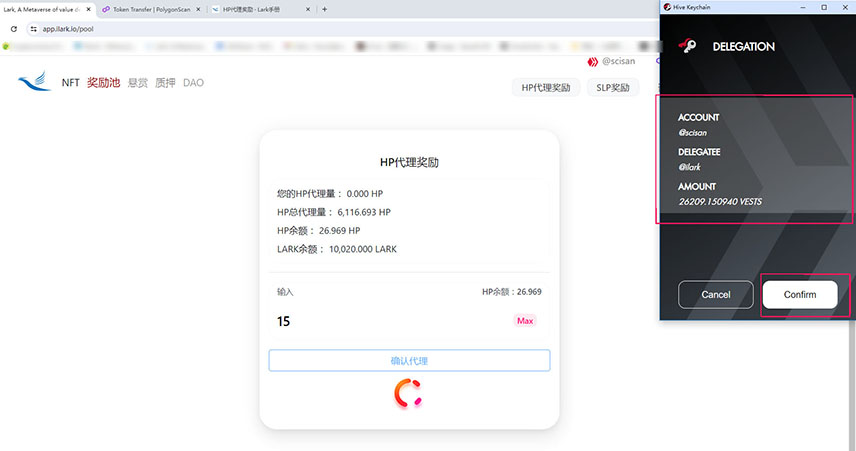Viewport: 856px width, 451px height.
Task: Click Confirm in Hive Keychain delegation
Action: (x=800, y=295)
